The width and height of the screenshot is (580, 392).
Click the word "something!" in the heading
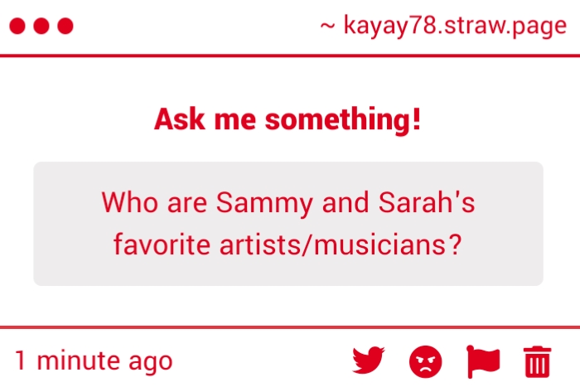click(343, 119)
